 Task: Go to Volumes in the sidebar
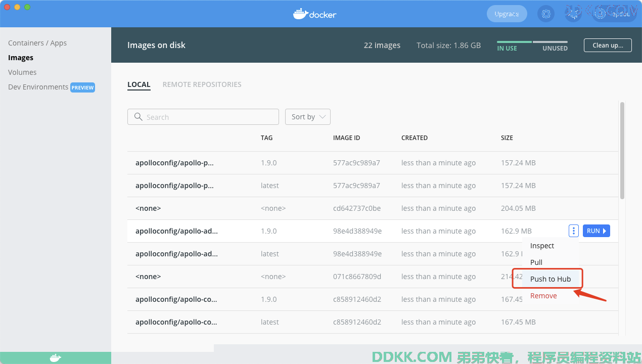tap(22, 72)
